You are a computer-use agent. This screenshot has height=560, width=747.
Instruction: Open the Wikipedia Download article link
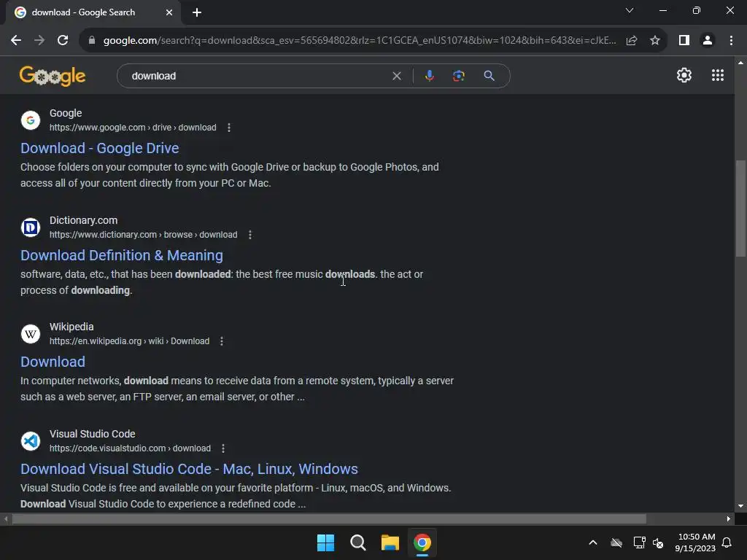(x=53, y=362)
